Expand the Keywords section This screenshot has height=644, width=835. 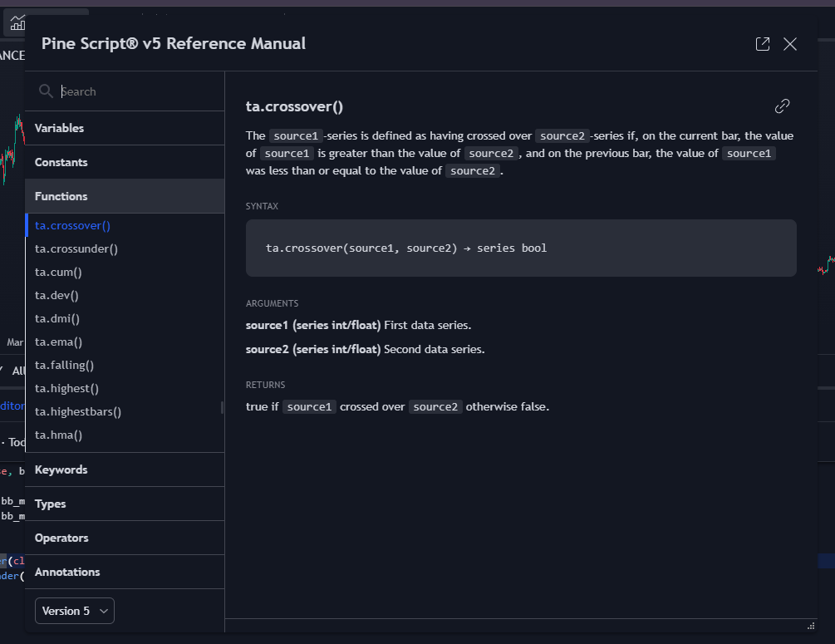pos(61,469)
